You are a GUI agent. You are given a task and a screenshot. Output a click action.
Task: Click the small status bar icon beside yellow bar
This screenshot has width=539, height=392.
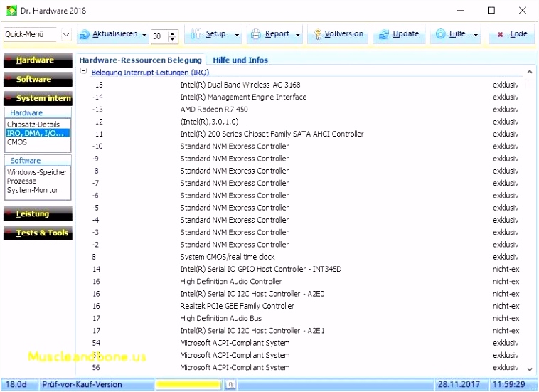click(x=230, y=384)
